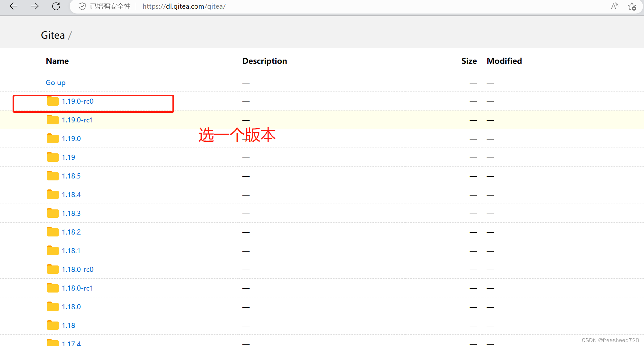Open the 1.19.0-rc1 folder link
Screen dimensions: 644x346
coord(77,120)
